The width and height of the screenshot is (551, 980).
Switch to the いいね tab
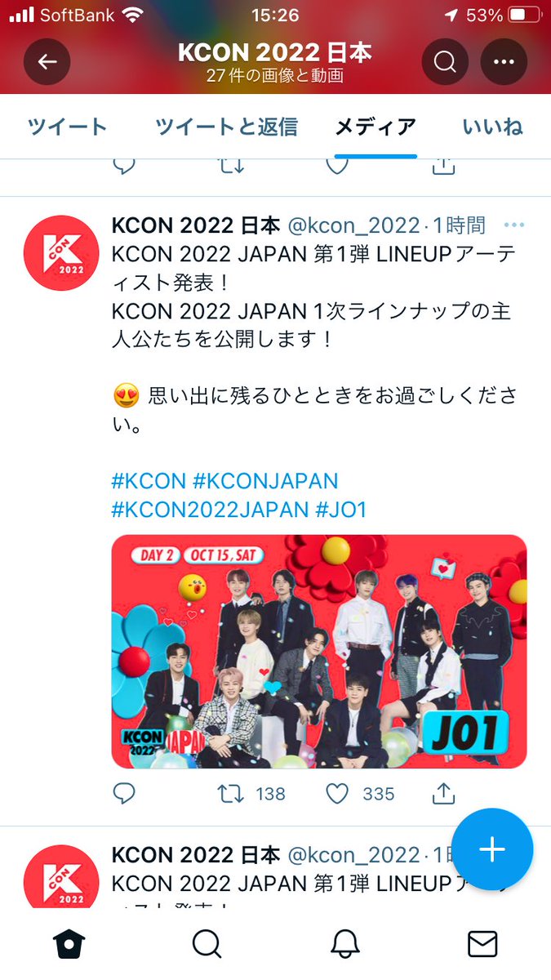[x=492, y=127]
